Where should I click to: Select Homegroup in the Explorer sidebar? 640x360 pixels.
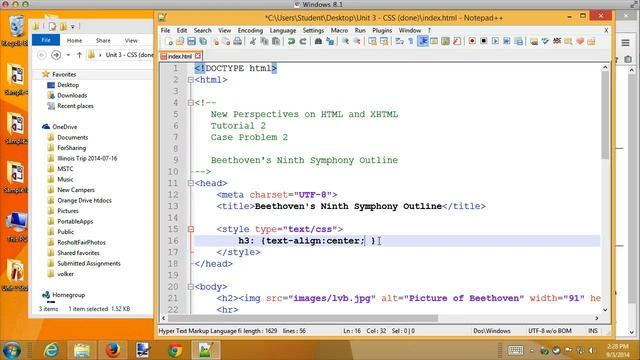pos(69,295)
